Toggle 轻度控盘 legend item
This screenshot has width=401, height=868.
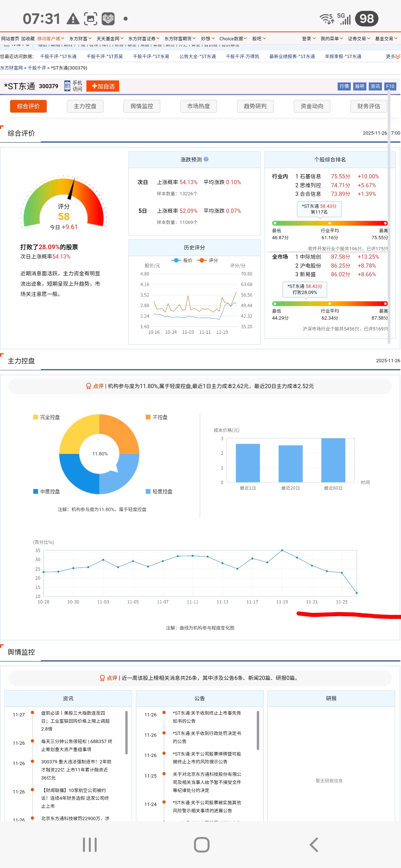pos(159,491)
